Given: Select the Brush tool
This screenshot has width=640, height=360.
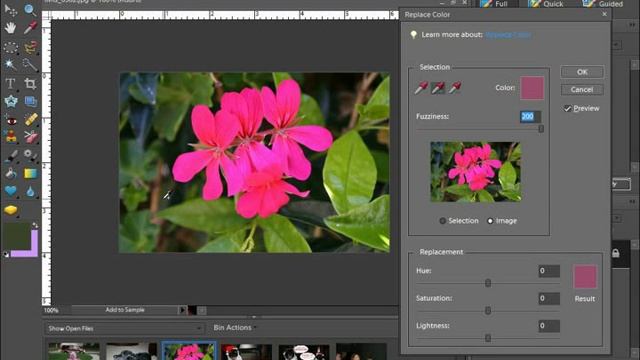Looking at the screenshot, I should click(11, 156).
